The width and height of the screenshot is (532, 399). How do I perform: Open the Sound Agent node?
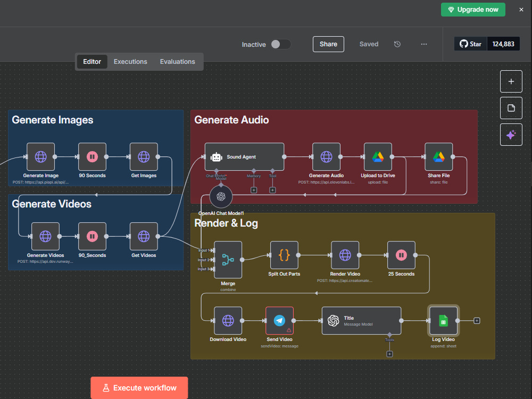tap(244, 157)
